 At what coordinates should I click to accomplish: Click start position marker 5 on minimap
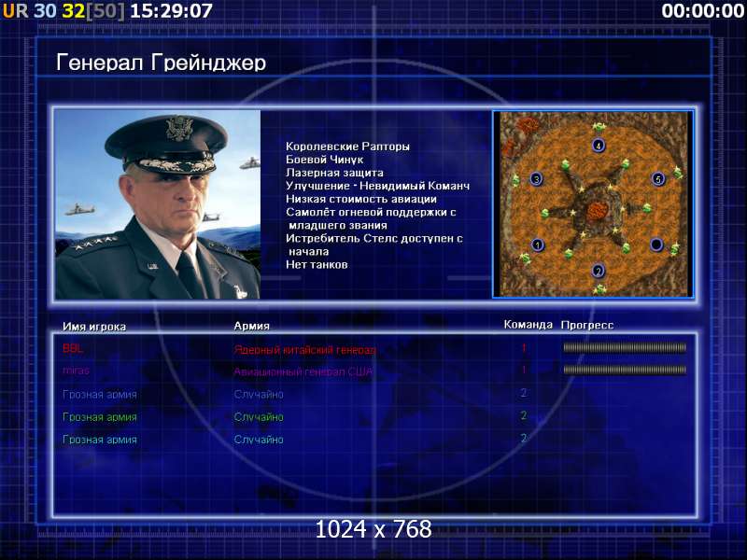point(658,179)
